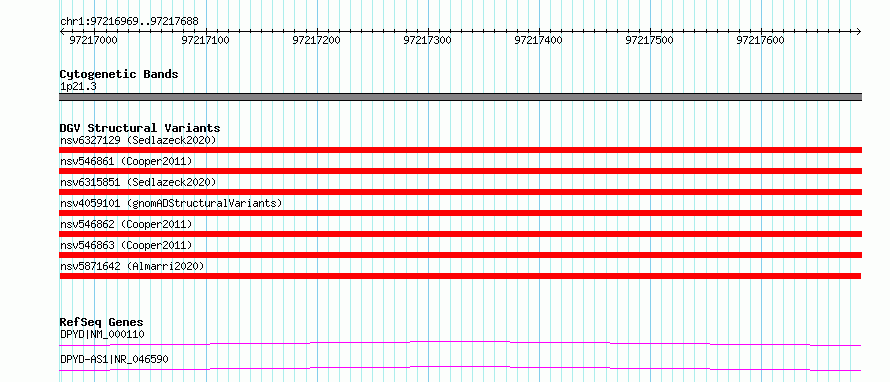Image resolution: width=890 pixels, height=382 pixels.
Task: Click ruler position 97217300
Action: tap(427, 40)
